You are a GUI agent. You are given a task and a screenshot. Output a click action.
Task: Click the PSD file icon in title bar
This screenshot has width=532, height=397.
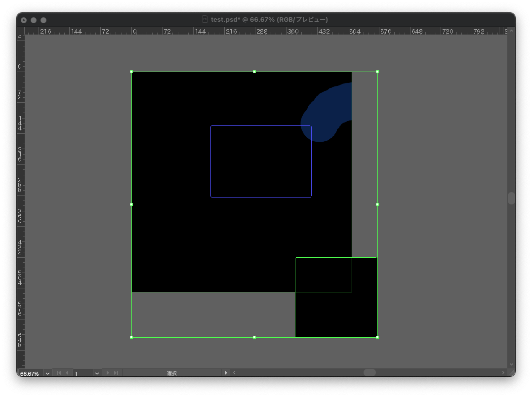coord(205,19)
